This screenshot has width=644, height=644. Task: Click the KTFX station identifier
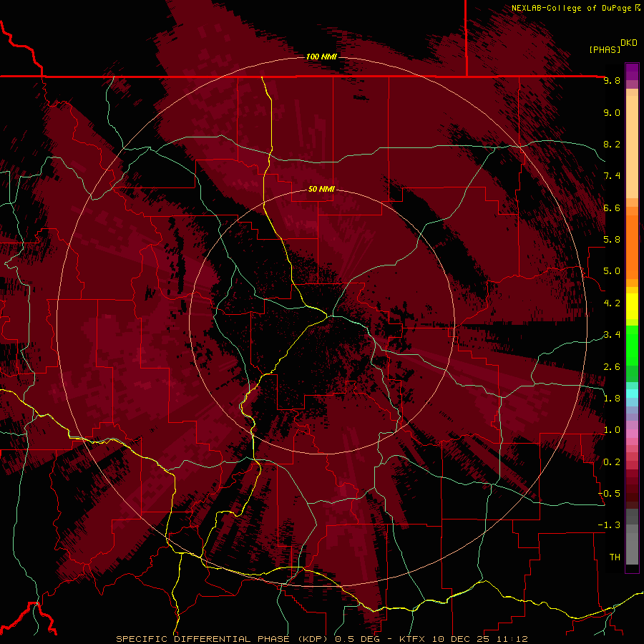tap(413, 639)
